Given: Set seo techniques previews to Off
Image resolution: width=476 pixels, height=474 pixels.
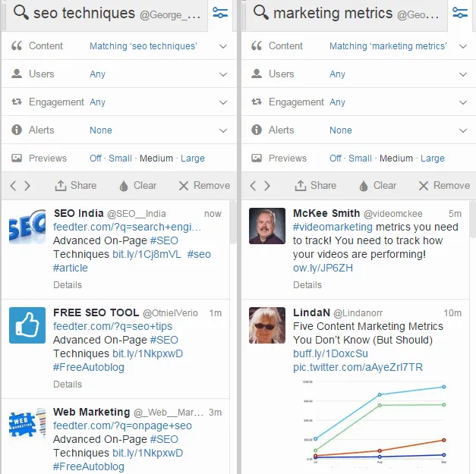Looking at the screenshot, I should pyautogui.click(x=96, y=159).
